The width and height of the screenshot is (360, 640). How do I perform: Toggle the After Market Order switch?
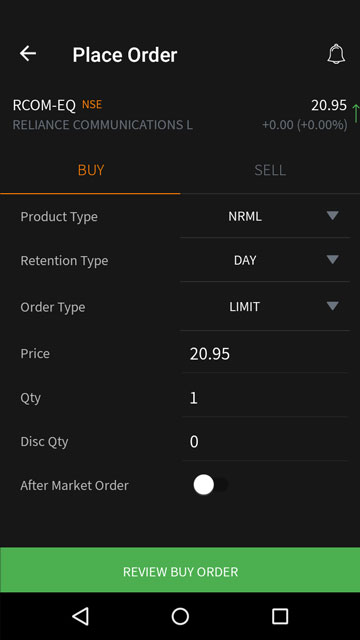[x=210, y=485]
